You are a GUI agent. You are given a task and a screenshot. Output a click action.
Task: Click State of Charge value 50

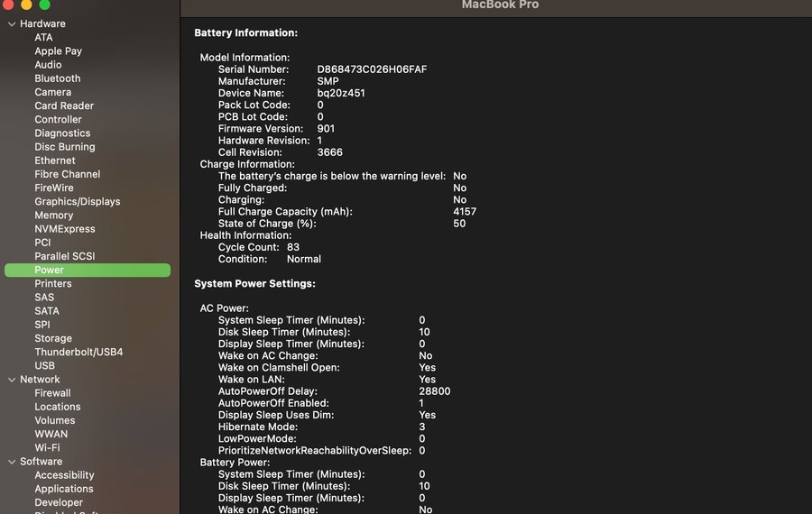(459, 224)
